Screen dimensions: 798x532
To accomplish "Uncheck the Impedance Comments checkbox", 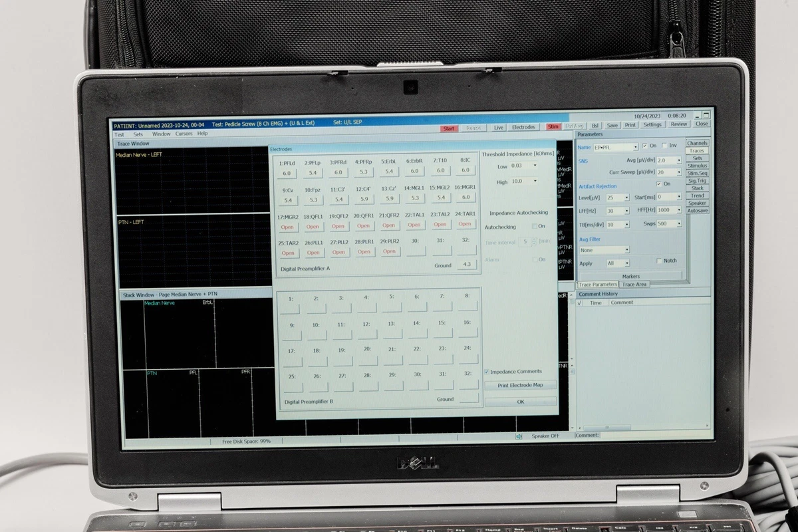I will (487, 372).
